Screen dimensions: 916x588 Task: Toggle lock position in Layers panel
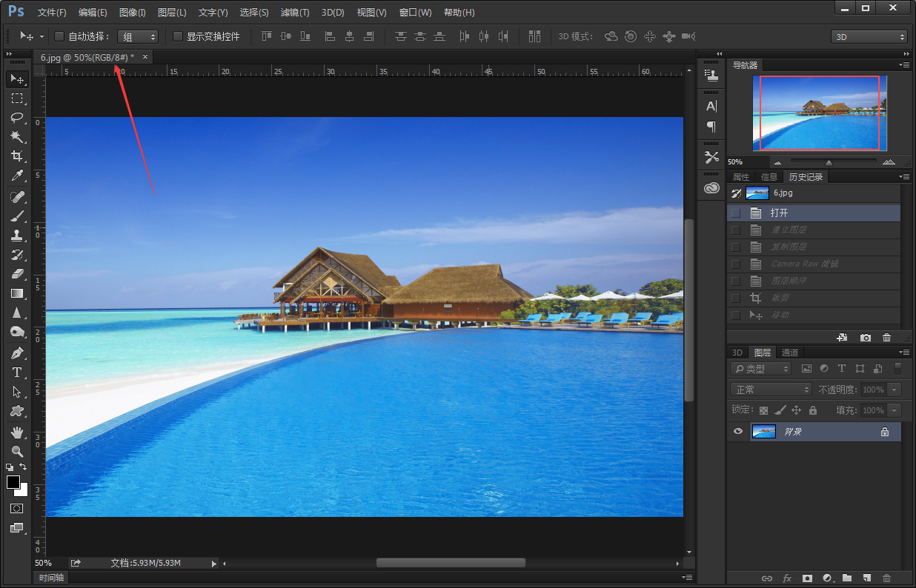coord(797,410)
